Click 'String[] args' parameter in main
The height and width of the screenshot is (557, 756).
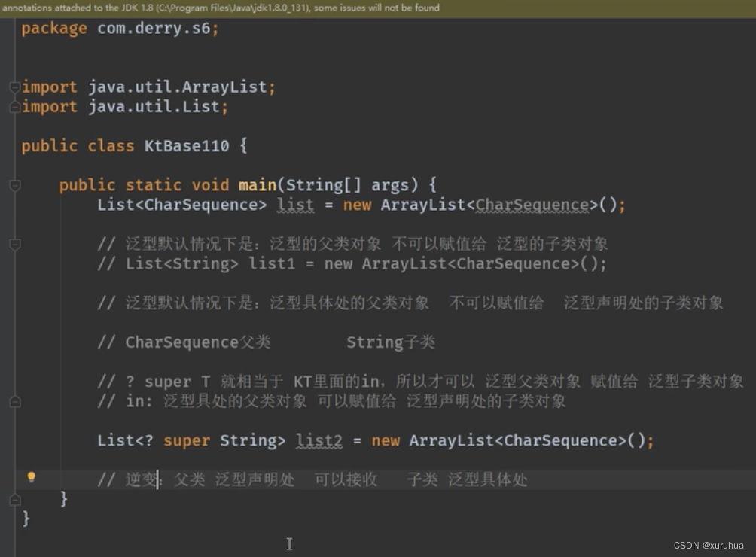[346, 185]
